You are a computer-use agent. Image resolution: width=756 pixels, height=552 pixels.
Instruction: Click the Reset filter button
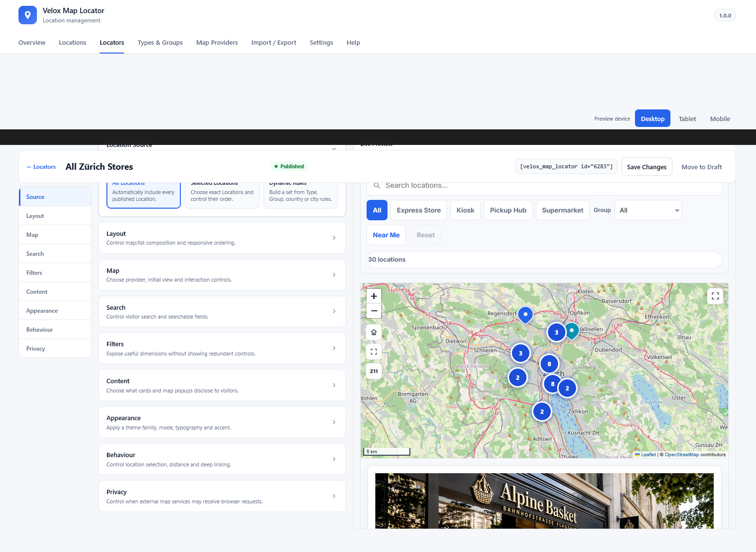[x=425, y=235]
